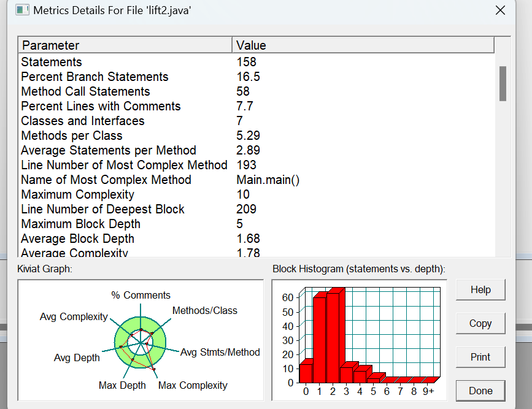Click the histogram bar for depth 0

[x=306, y=373]
